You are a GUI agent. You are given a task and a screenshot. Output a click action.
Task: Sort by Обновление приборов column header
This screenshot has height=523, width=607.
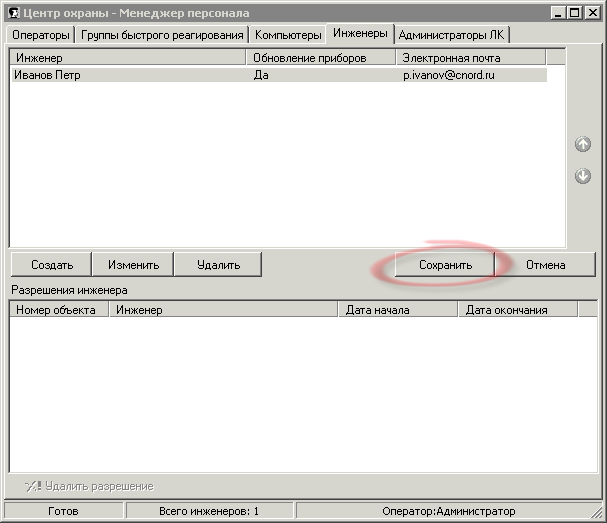tap(321, 58)
